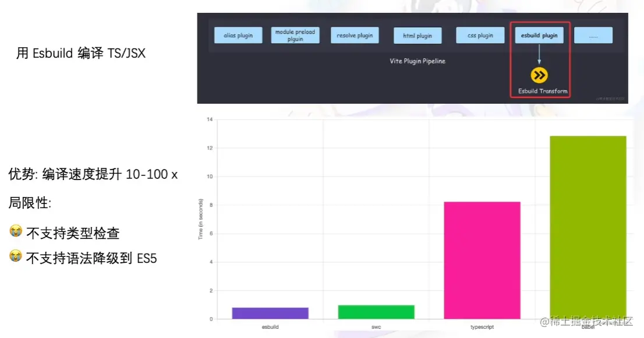Click the resolve plugin box
Screen dimensions: 644x338
(355, 36)
